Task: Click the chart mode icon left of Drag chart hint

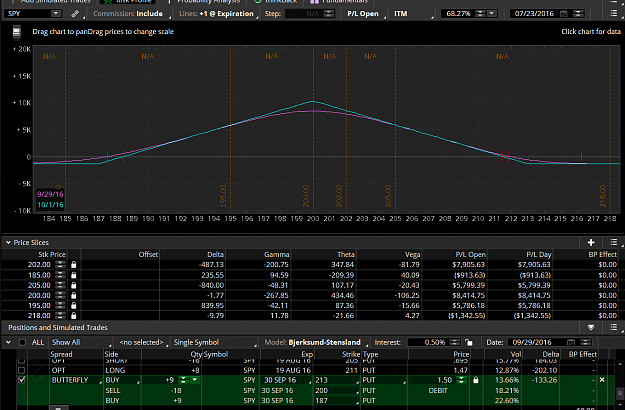Action: pyautogui.click(x=16, y=31)
